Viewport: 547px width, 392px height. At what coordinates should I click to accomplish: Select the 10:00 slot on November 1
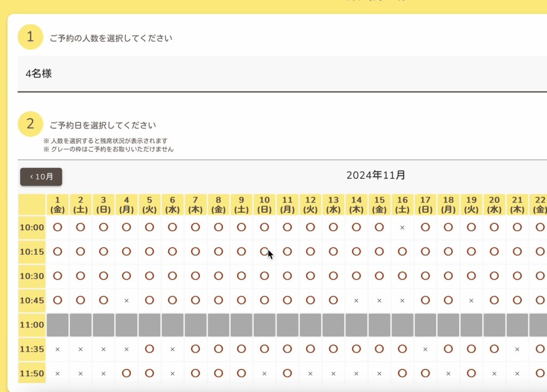click(58, 228)
